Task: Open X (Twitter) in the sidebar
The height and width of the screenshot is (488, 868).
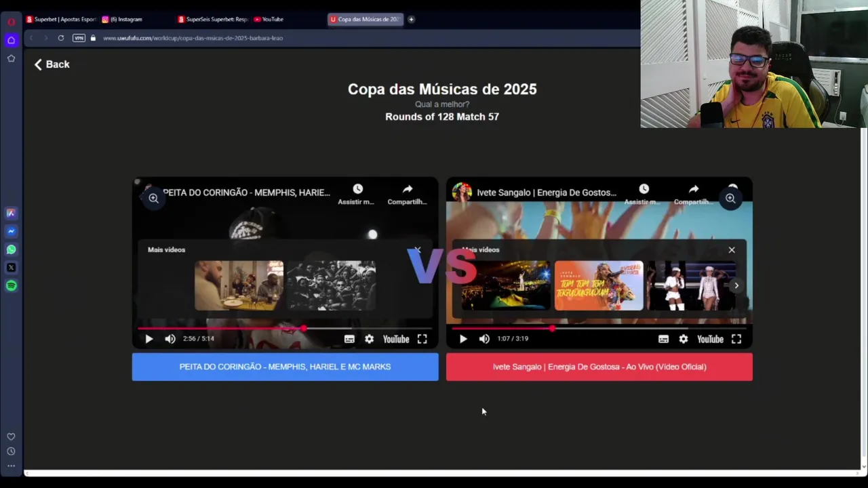Action: [12, 268]
